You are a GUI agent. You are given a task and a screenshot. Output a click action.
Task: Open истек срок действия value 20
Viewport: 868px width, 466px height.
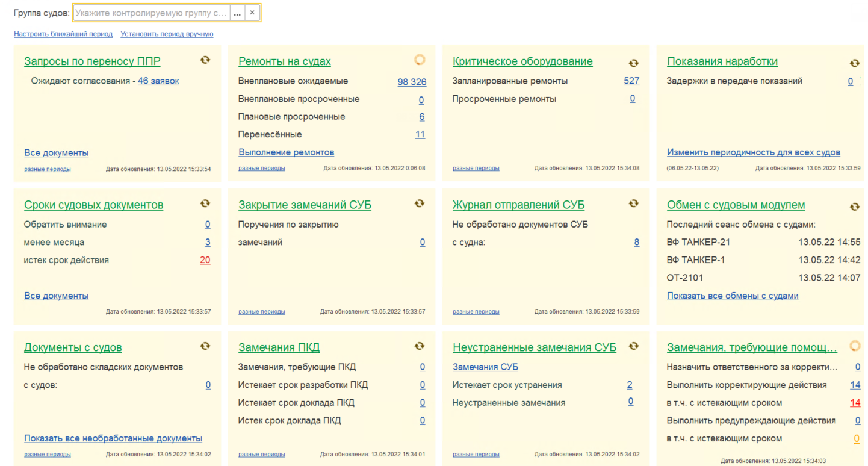[x=205, y=260]
